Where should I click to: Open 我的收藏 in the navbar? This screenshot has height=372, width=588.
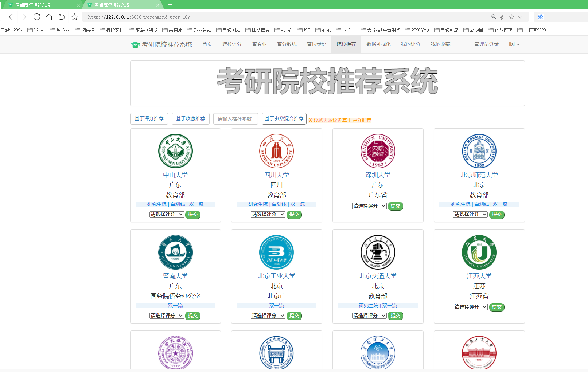[440, 44]
